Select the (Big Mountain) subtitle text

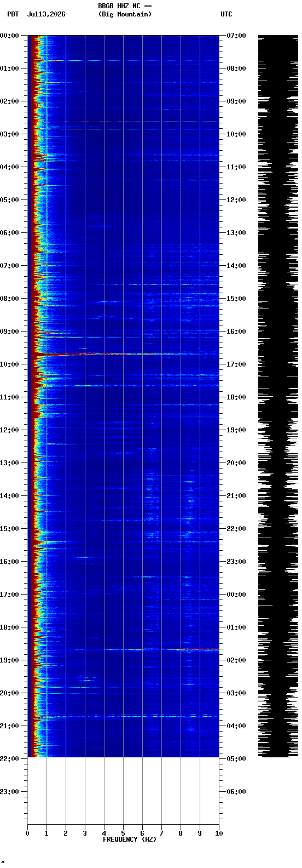(125, 14)
